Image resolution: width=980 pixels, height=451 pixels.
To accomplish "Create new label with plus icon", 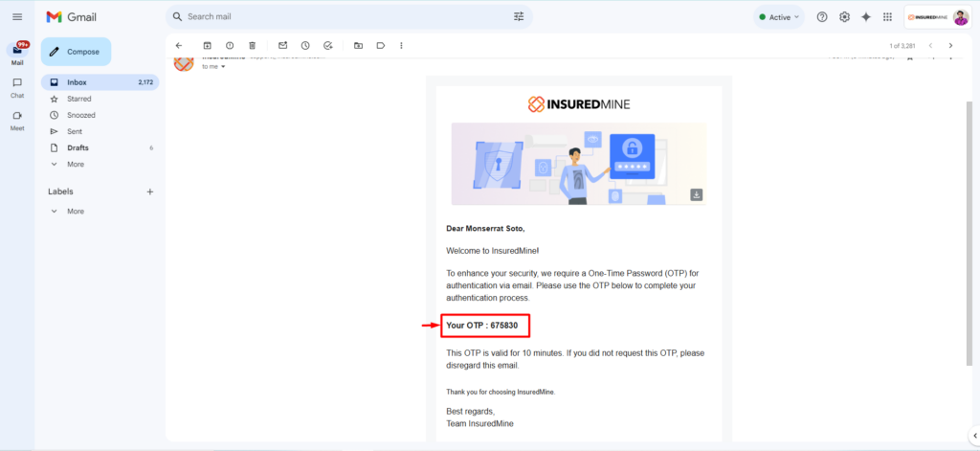I will [150, 192].
